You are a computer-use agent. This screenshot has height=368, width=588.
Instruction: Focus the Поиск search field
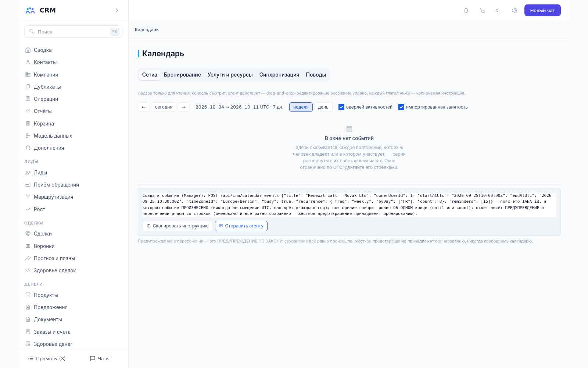(x=73, y=32)
